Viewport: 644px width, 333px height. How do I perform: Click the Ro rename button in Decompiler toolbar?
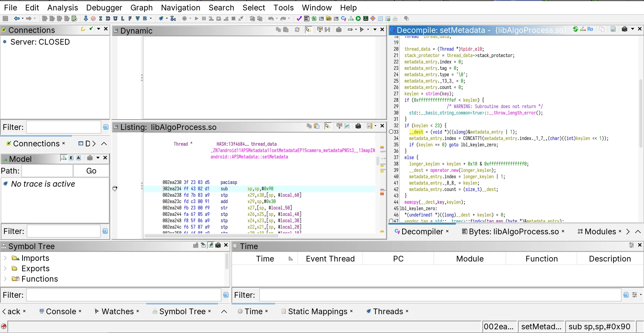pyautogui.click(x=590, y=29)
